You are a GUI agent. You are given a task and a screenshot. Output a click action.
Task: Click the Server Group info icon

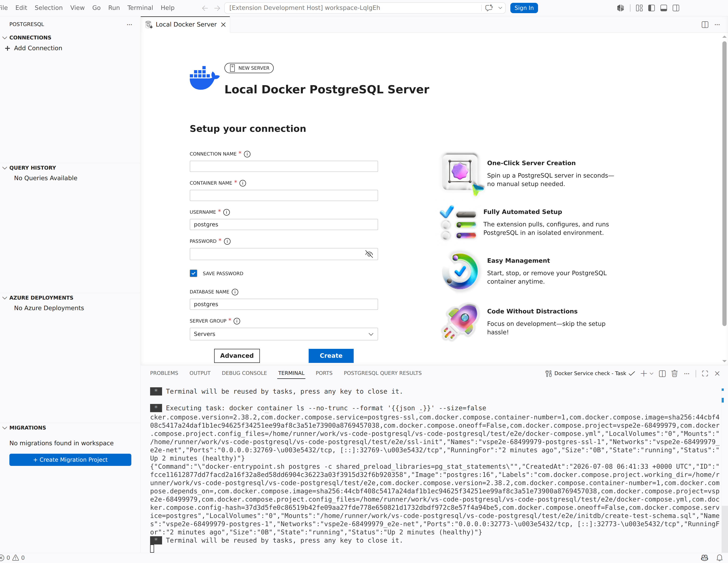click(x=237, y=321)
